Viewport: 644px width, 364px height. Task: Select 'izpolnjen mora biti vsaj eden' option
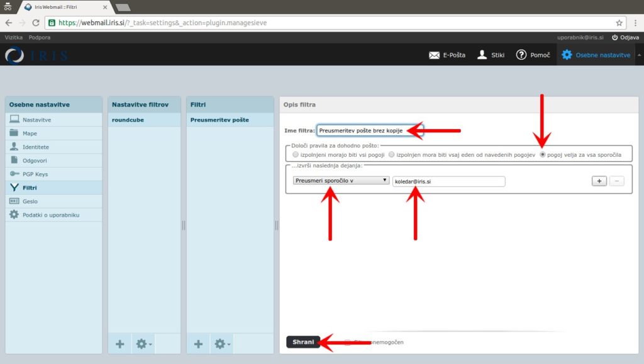(x=392, y=154)
